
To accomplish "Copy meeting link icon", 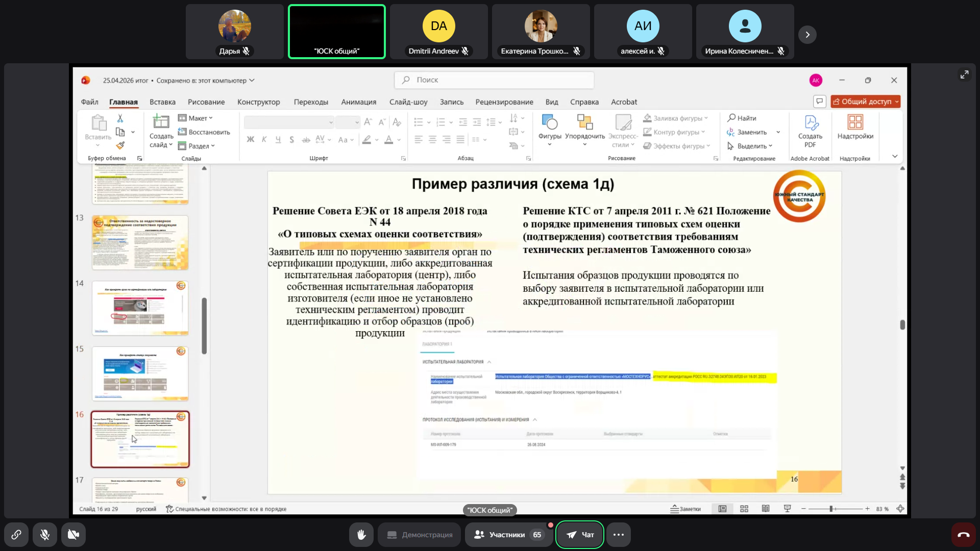I will pyautogui.click(x=16, y=535).
